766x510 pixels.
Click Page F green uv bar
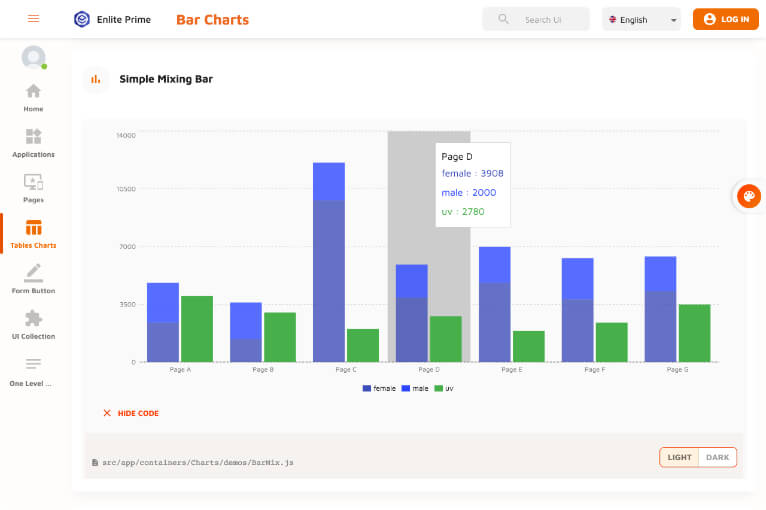pyautogui.click(x=612, y=342)
